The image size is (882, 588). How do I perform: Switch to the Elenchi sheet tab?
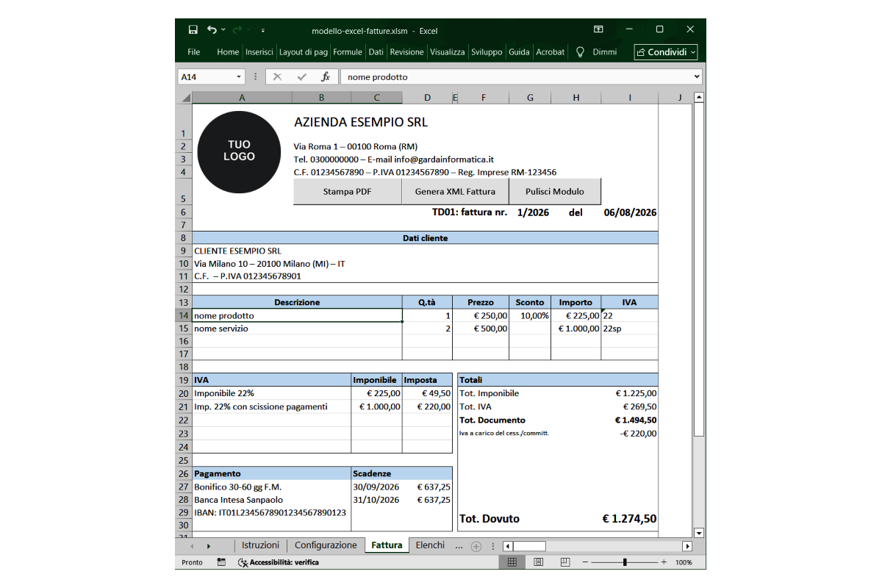click(430, 545)
